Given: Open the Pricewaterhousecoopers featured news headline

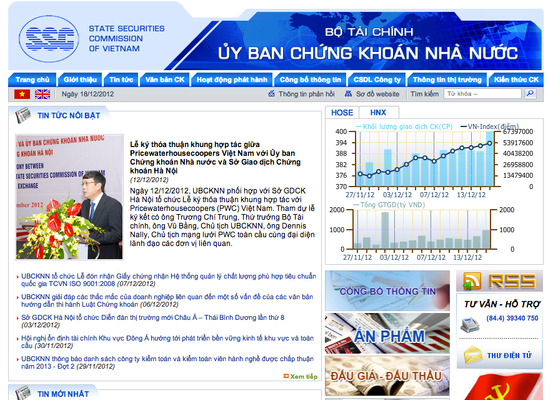Looking at the screenshot, I should 215,157.
